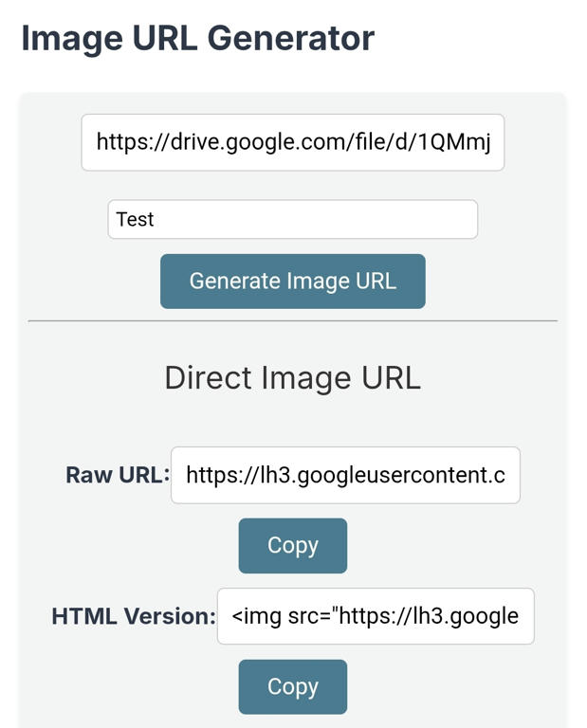Click the "Direct Image URL" heading
The width and height of the screenshot is (587, 728).
click(x=292, y=378)
